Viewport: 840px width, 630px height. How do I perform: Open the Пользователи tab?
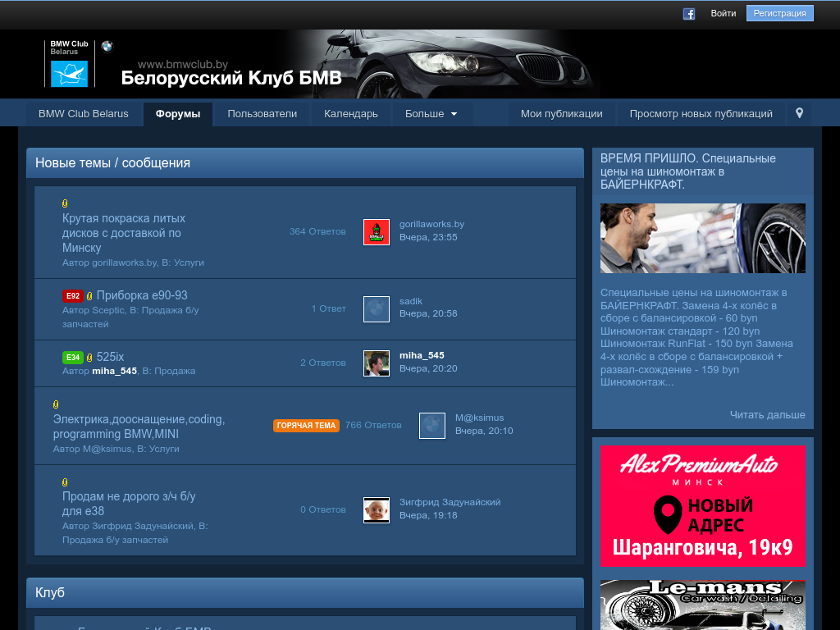[262, 114]
